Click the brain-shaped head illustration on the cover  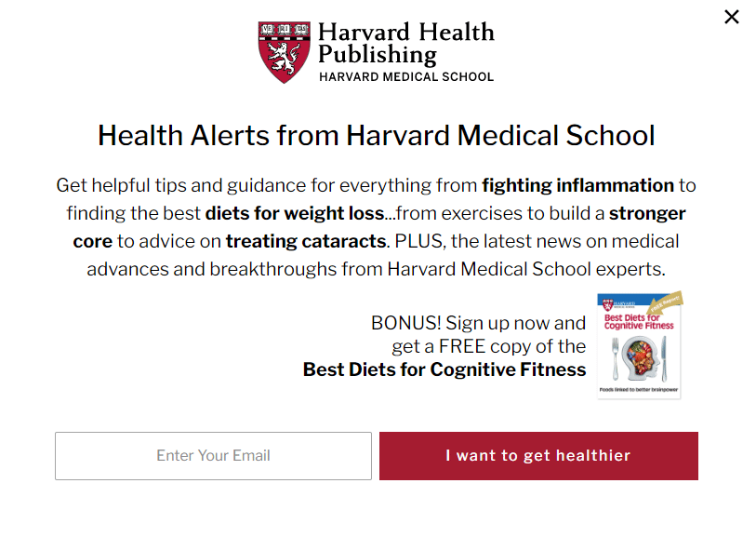point(640,357)
